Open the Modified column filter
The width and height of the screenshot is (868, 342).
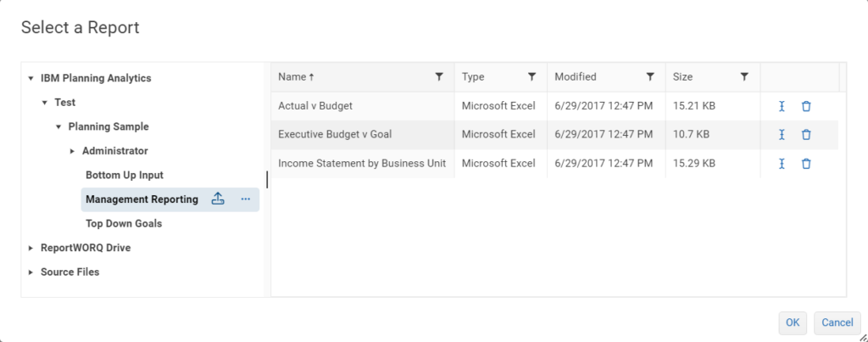pos(650,76)
